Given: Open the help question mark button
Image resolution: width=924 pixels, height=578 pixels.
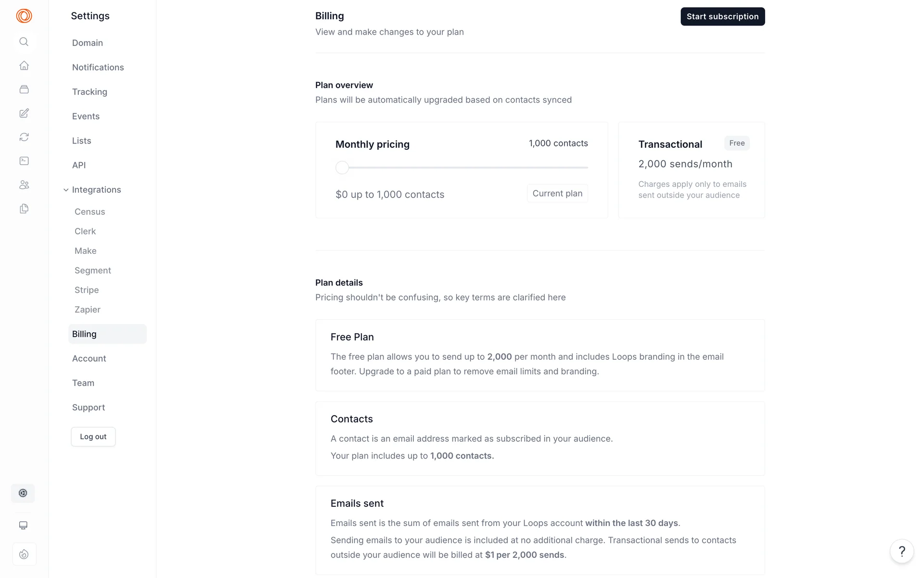Looking at the screenshot, I should [902, 552].
